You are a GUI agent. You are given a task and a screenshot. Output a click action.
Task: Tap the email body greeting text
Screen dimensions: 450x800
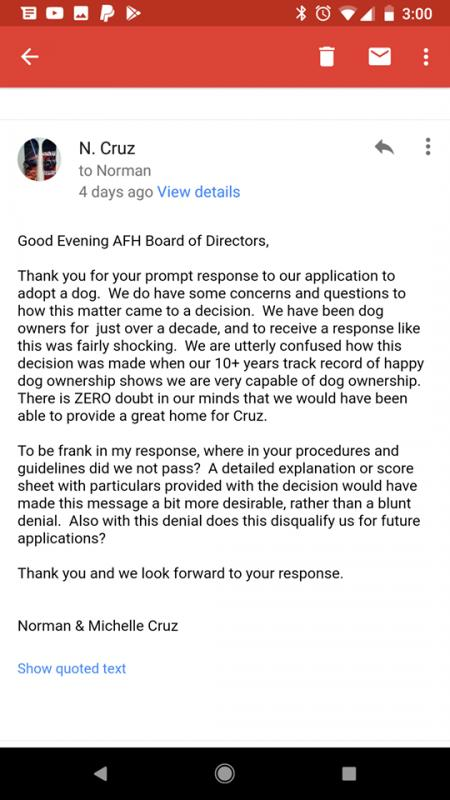(x=143, y=240)
